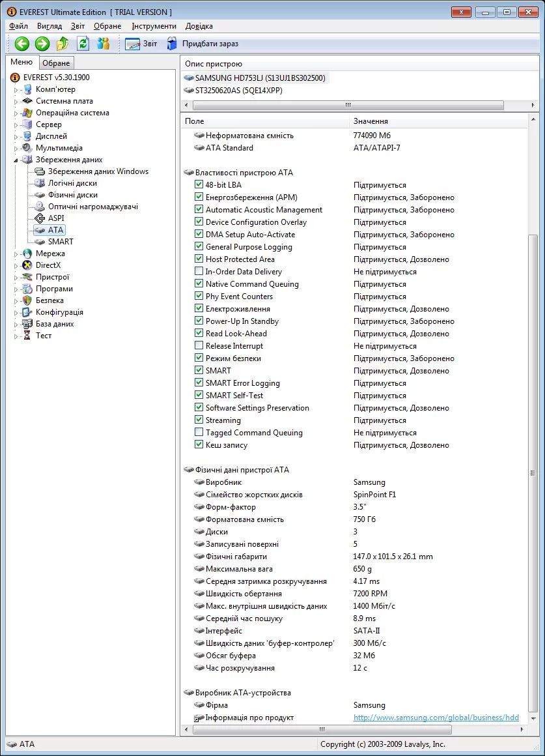Select ASPI tree item
The height and width of the screenshot is (756, 545).
(x=50, y=218)
